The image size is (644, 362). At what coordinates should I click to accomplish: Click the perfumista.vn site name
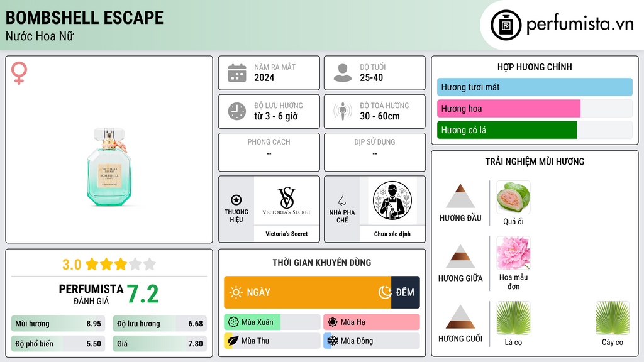pos(580,24)
